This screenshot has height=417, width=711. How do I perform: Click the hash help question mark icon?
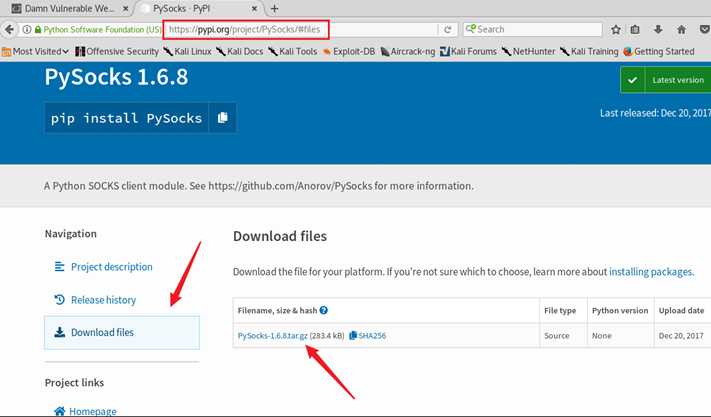[323, 310]
